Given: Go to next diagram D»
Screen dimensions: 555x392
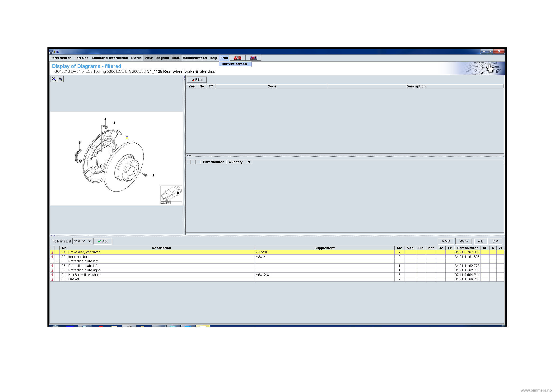Looking at the screenshot, I should click(495, 241).
